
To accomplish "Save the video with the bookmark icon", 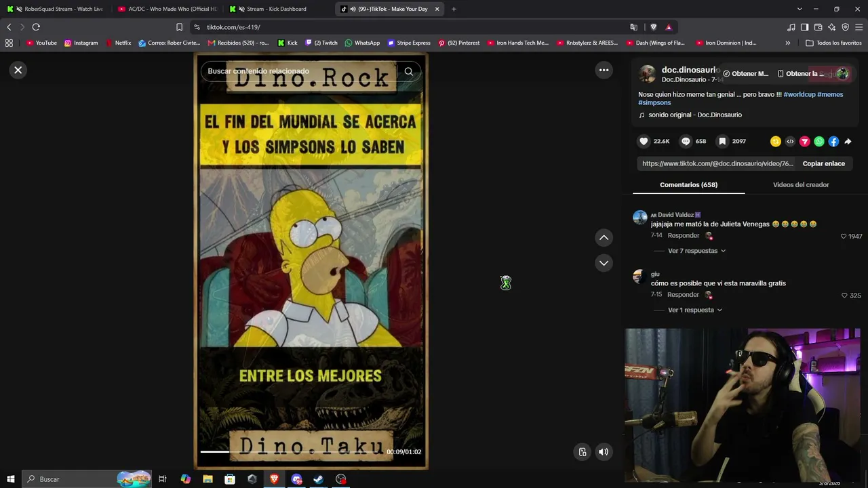I will pyautogui.click(x=723, y=141).
